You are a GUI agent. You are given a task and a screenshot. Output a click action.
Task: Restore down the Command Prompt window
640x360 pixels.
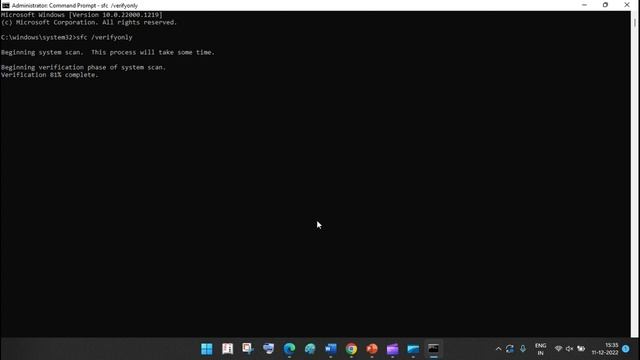coord(605,5)
